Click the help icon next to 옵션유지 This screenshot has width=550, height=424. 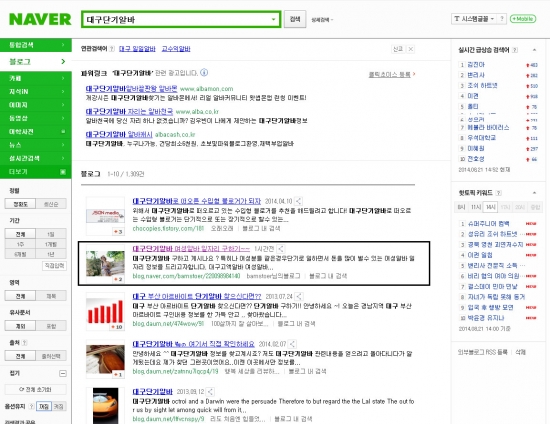(32, 406)
